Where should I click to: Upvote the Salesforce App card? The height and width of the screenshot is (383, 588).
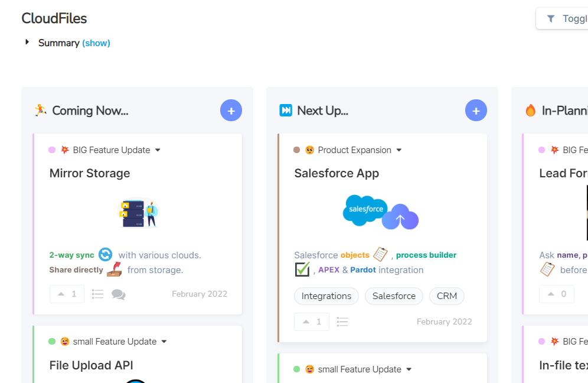pos(312,322)
